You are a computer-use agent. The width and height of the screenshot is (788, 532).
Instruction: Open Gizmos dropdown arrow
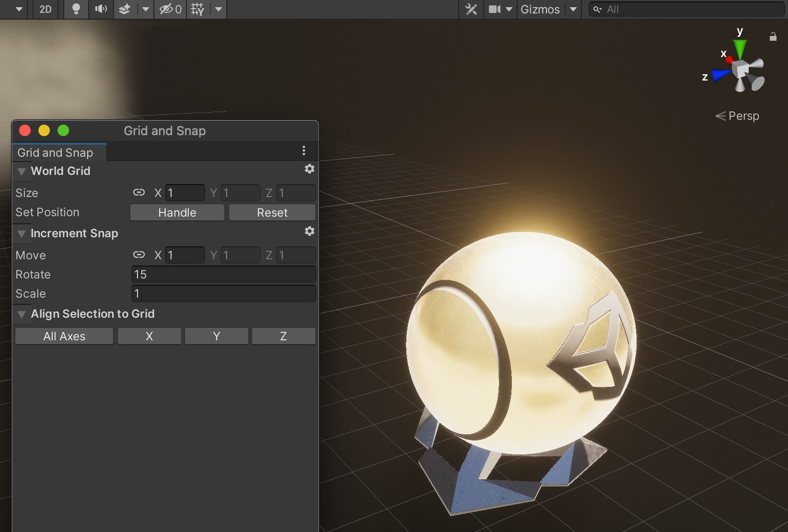573,9
